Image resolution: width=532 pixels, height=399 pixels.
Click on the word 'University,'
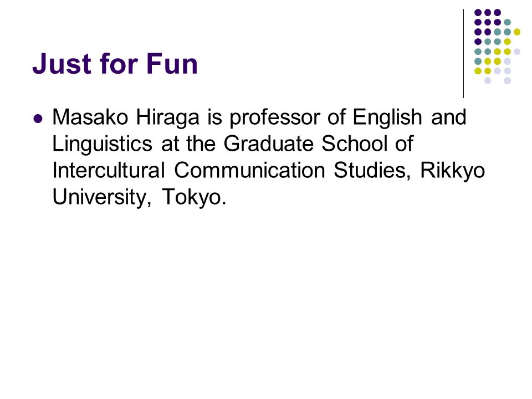pos(102,198)
